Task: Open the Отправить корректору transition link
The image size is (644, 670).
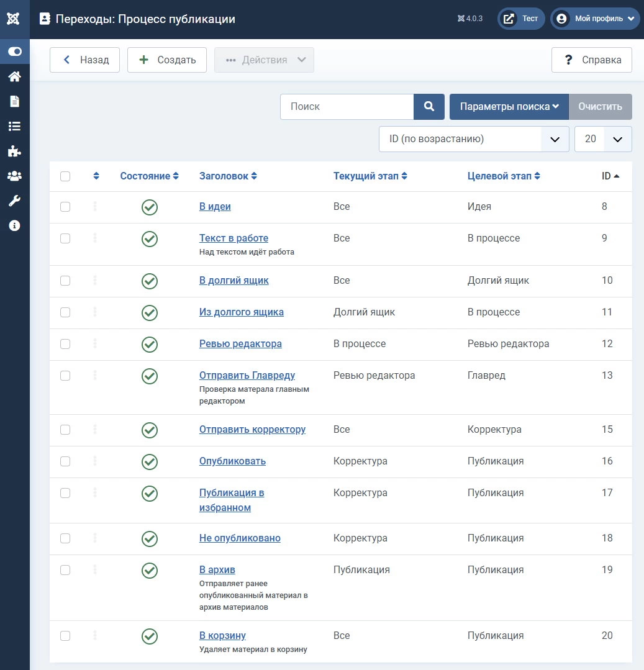Action: click(x=252, y=430)
